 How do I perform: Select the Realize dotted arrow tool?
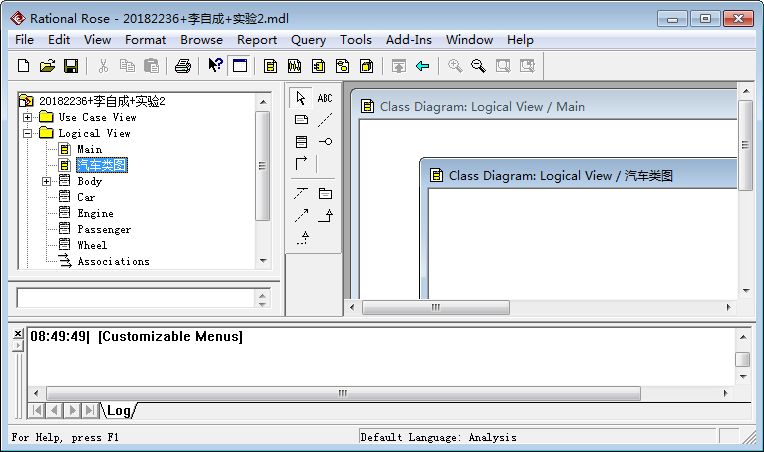click(x=303, y=238)
